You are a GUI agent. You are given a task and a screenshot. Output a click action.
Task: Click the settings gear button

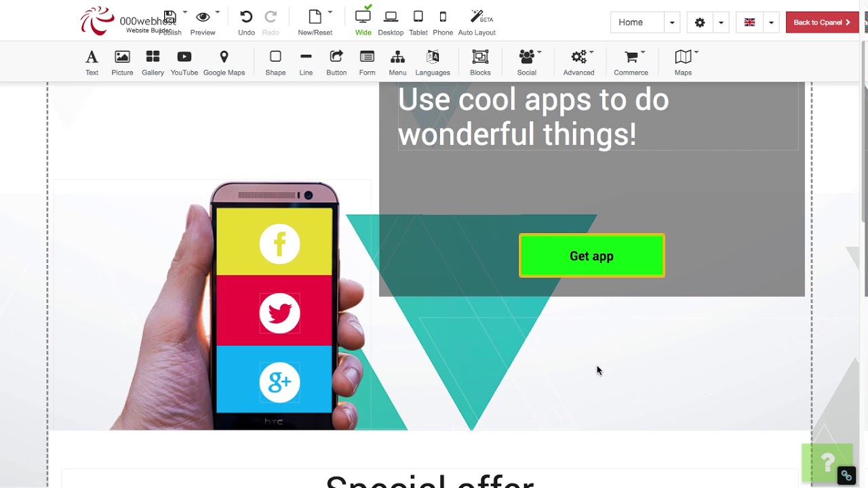pos(700,22)
